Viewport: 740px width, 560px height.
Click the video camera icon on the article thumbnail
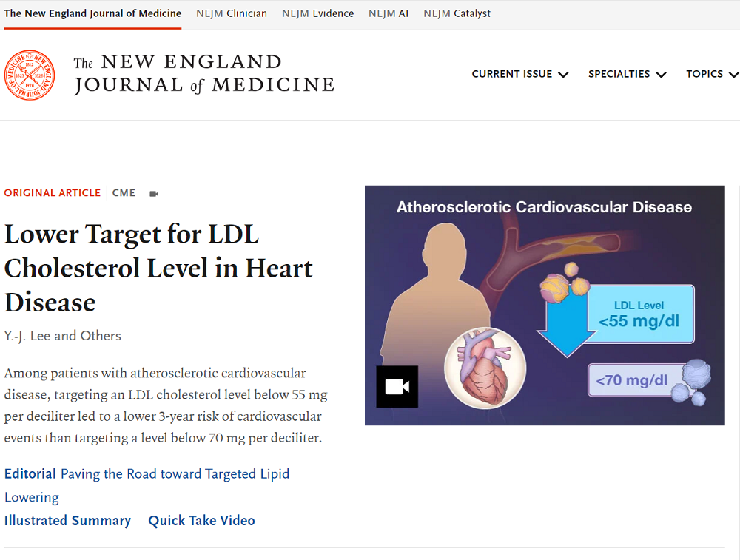[397, 386]
